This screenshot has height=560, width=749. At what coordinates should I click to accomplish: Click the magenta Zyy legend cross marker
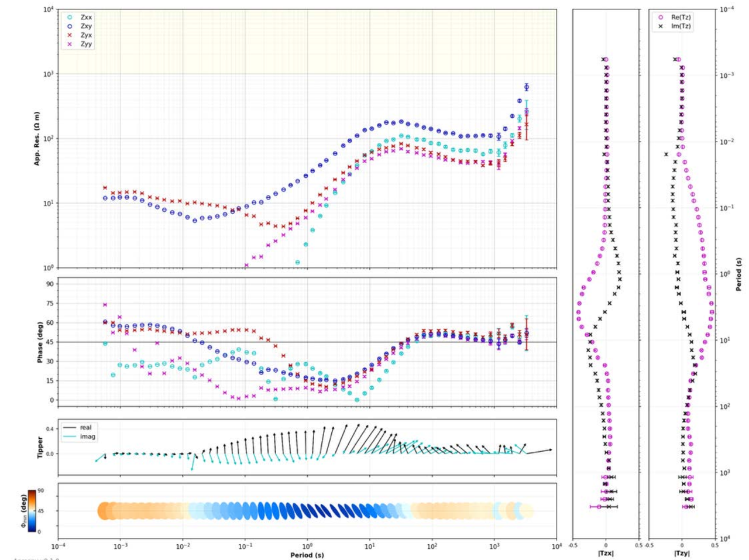(x=70, y=44)
